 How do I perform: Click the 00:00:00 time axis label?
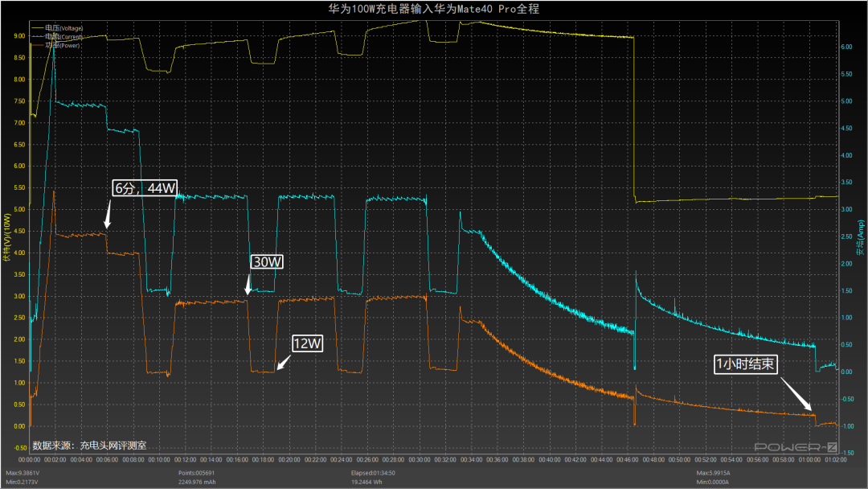click(x=30, y=460)
